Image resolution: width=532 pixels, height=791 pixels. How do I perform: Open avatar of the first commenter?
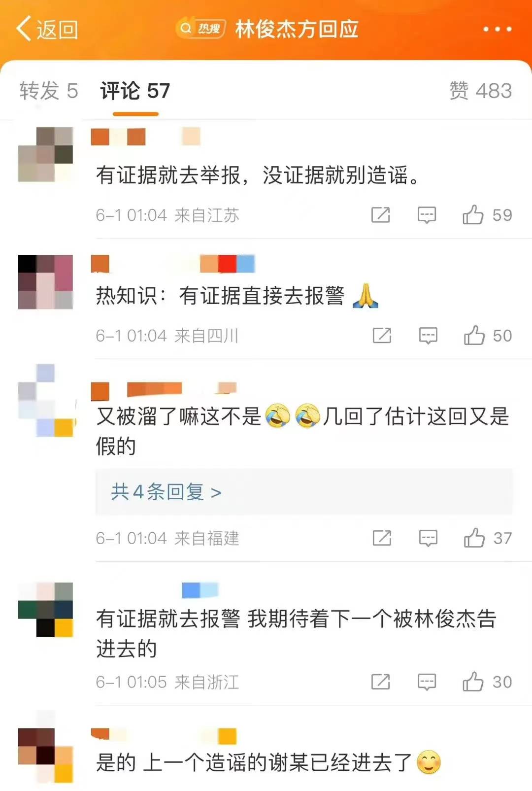click(x=45, y=154)
